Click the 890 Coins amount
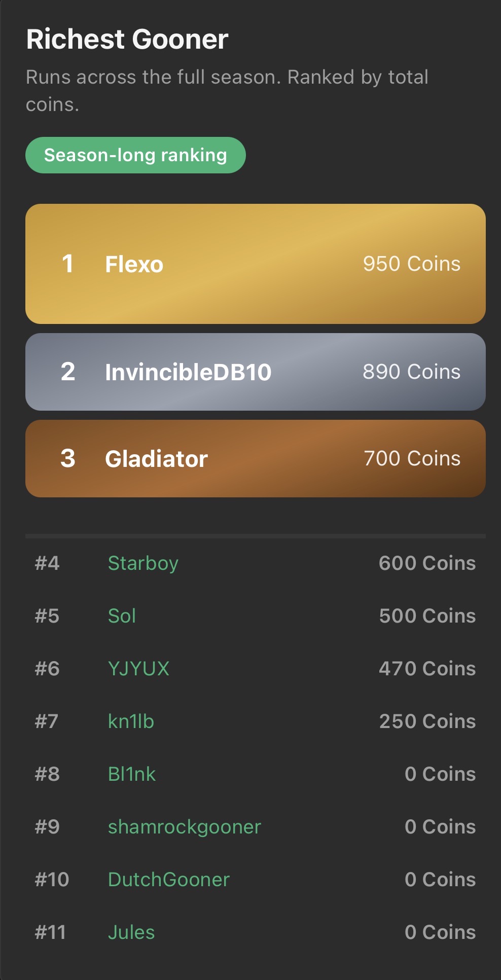 click(x=411, y=372)
